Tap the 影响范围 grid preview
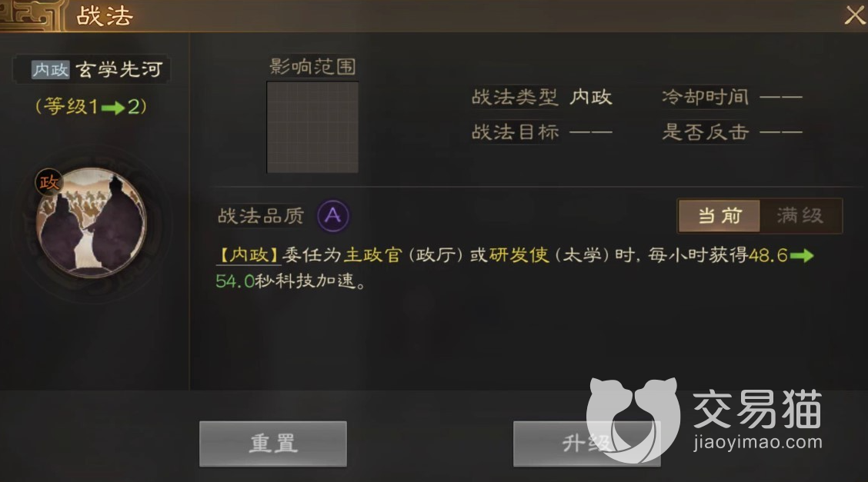868x482 pixels. click(312, 127)
